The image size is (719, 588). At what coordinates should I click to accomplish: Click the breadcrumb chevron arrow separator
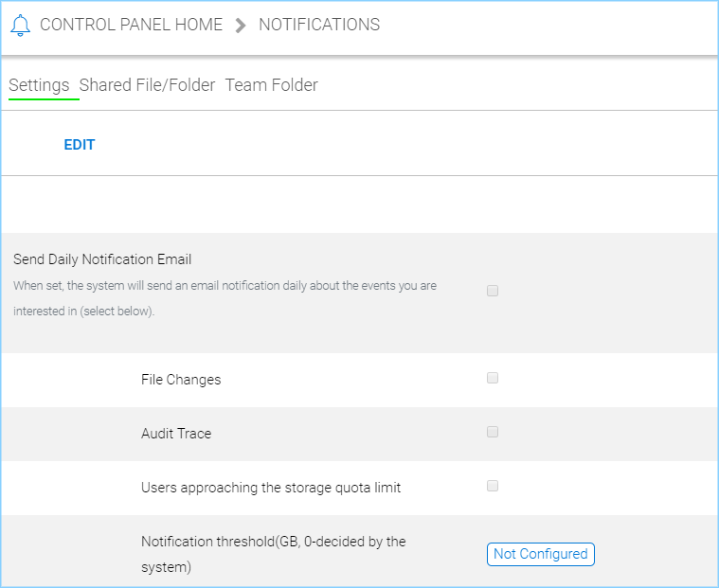coord(241,26)
